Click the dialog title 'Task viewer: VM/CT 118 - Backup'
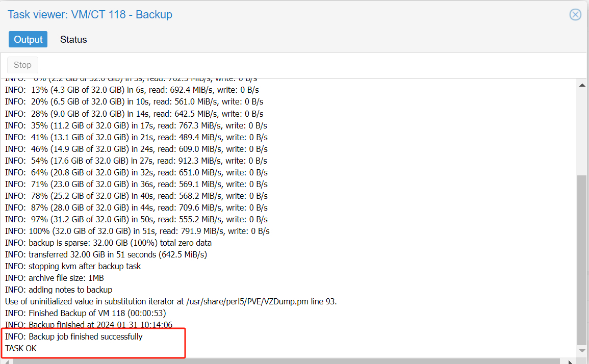Screen dimensions: 589x364 coord(90,15)
